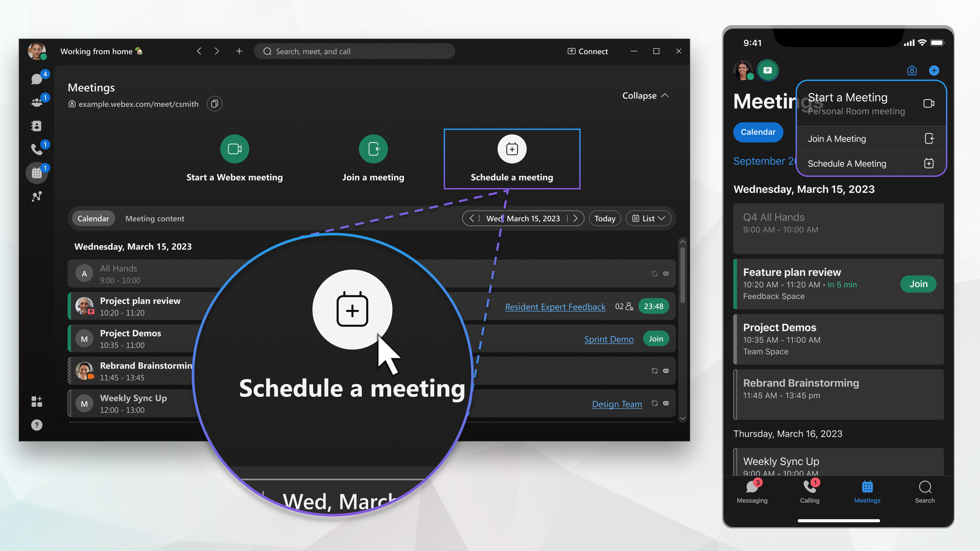Toggle the Connect button in toolbar
Screen dimensions: 980x551
[x=587, y=51]
